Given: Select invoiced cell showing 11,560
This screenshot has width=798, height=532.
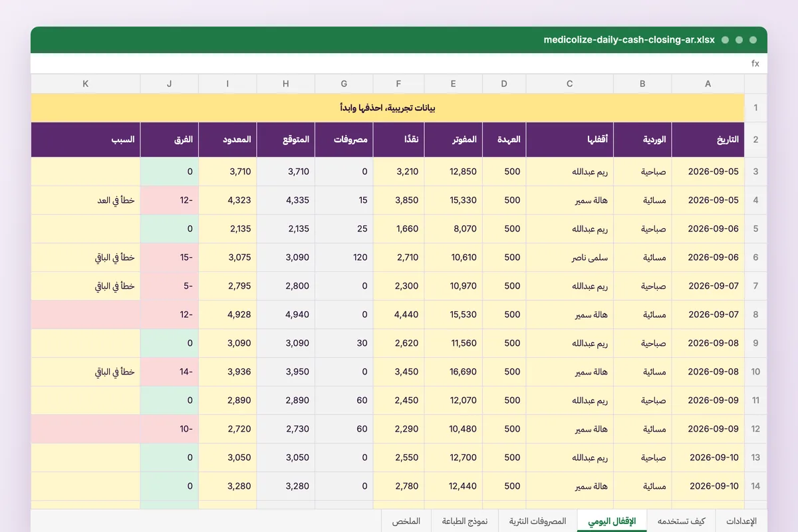Looking at the screenshot, I should 453,343.
